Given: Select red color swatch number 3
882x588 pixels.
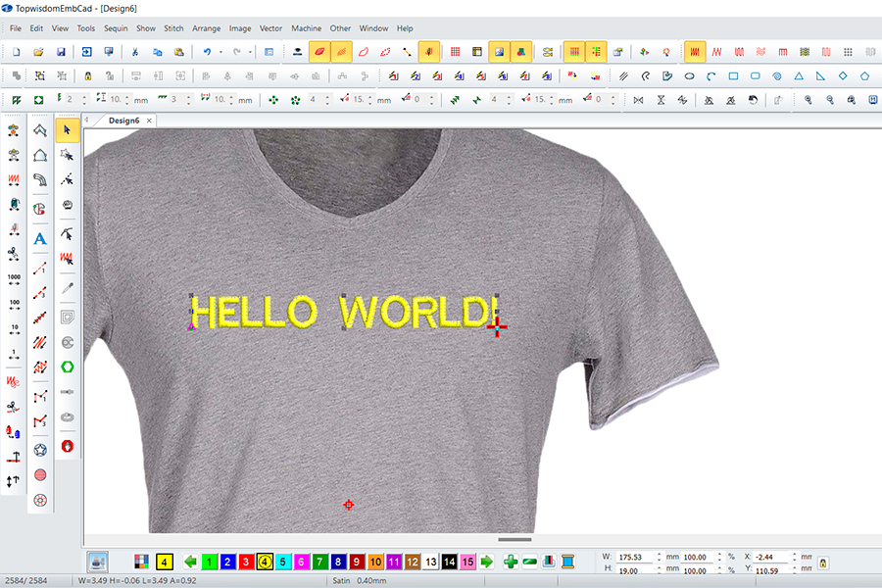Looking at the screenshot, I should click(246, 562).
